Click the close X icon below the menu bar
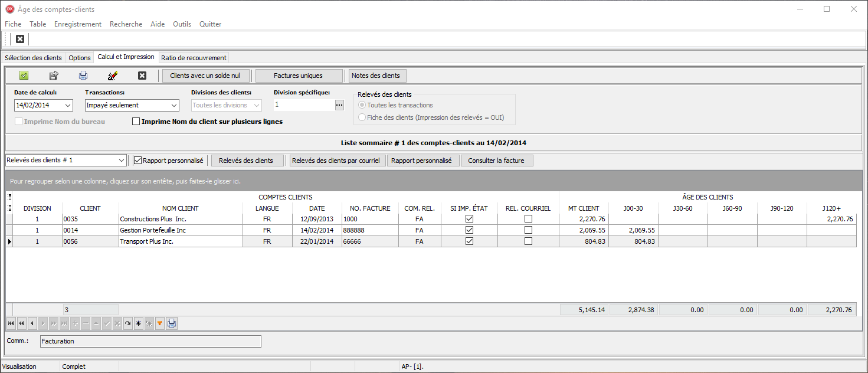 (x=20, y=39)
